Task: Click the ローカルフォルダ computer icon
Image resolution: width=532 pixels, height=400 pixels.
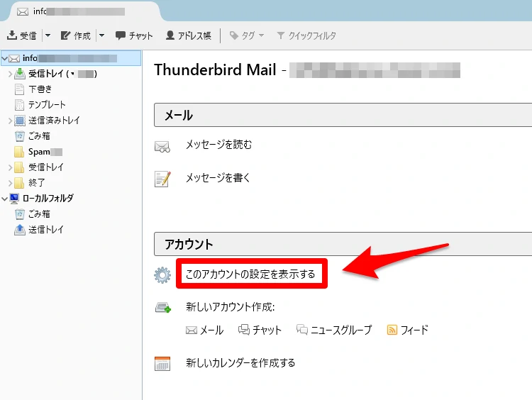Action: 14,199
